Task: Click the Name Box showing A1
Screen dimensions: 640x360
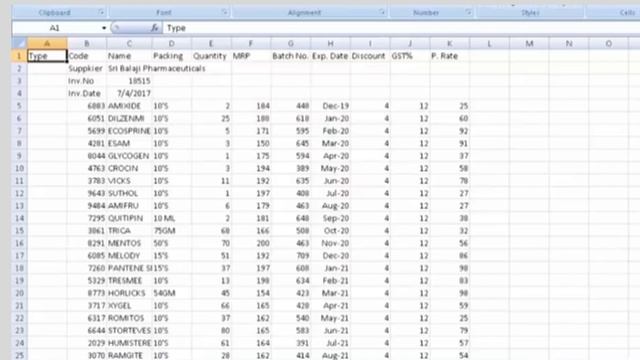Action: 56,28
